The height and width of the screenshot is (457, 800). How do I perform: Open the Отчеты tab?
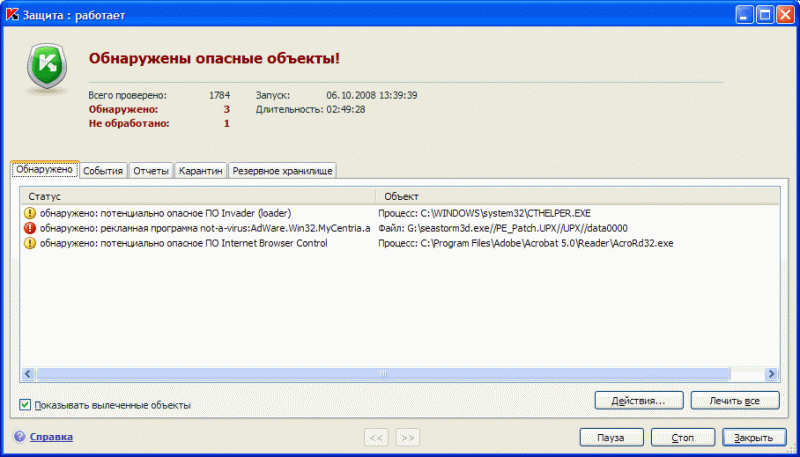151,171
